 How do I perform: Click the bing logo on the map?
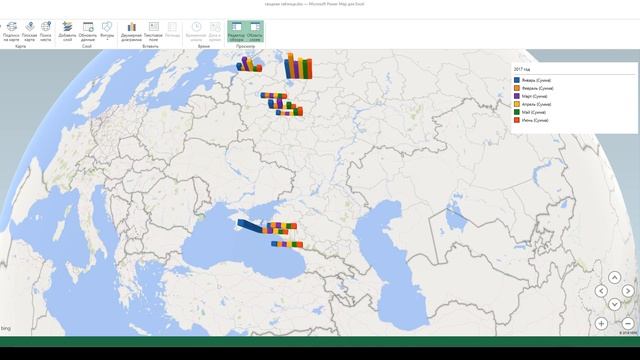pyautogui.click(x=6, y=328)
